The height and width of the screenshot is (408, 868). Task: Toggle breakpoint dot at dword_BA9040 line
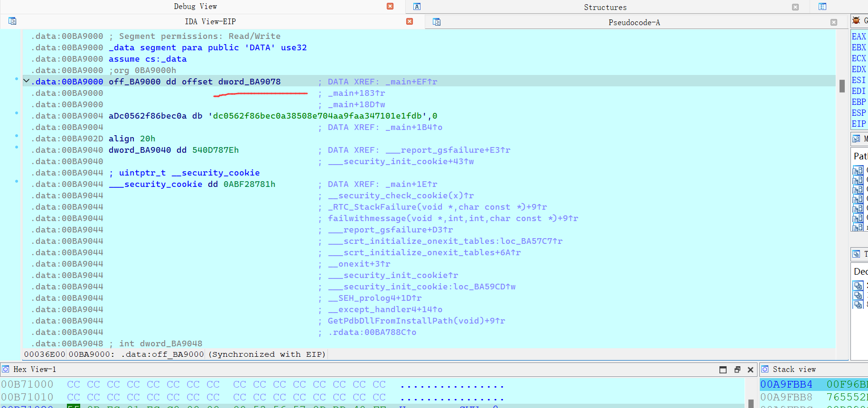coord(17,147)
